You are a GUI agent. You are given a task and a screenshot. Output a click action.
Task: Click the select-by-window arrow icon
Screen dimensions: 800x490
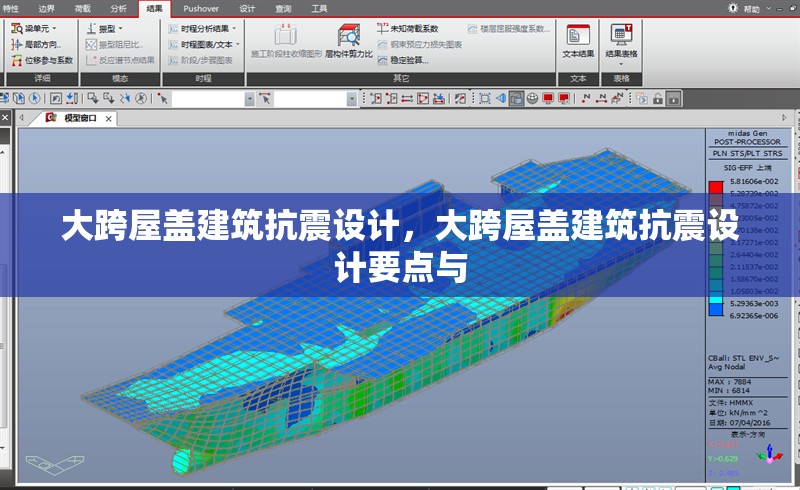click(x=93, y=99)
